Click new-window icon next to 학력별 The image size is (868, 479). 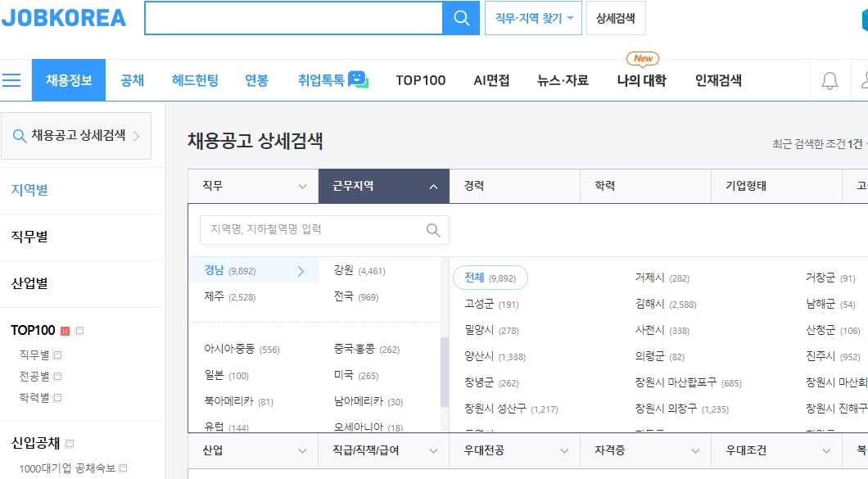[57, 398]
